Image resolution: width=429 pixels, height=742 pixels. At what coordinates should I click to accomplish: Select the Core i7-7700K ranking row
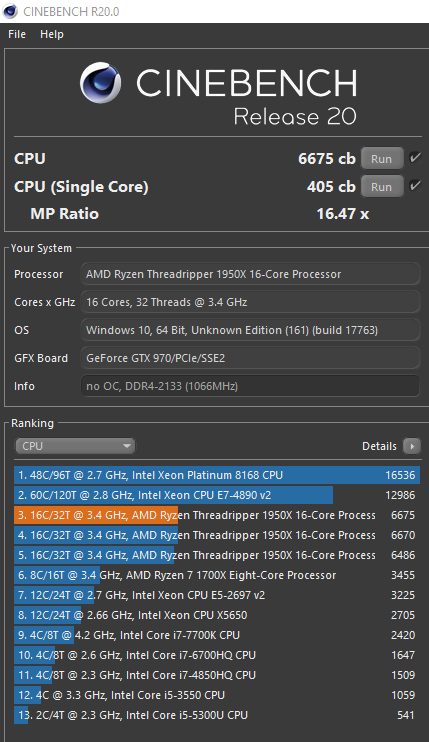click(217, 635)
